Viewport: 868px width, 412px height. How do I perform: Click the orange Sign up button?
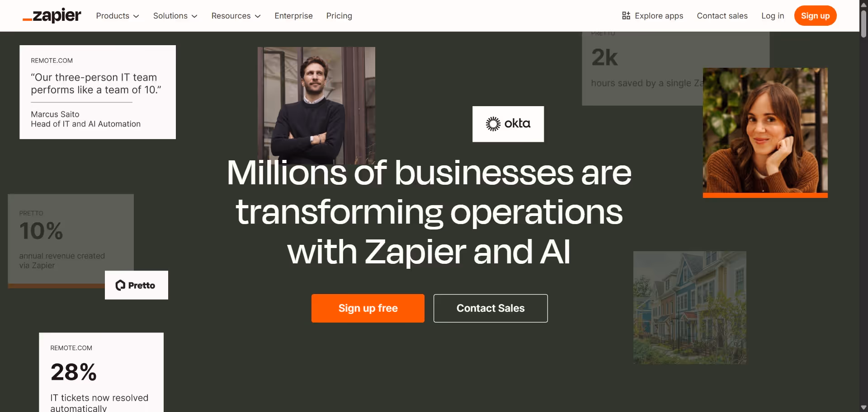click(815, 16)
